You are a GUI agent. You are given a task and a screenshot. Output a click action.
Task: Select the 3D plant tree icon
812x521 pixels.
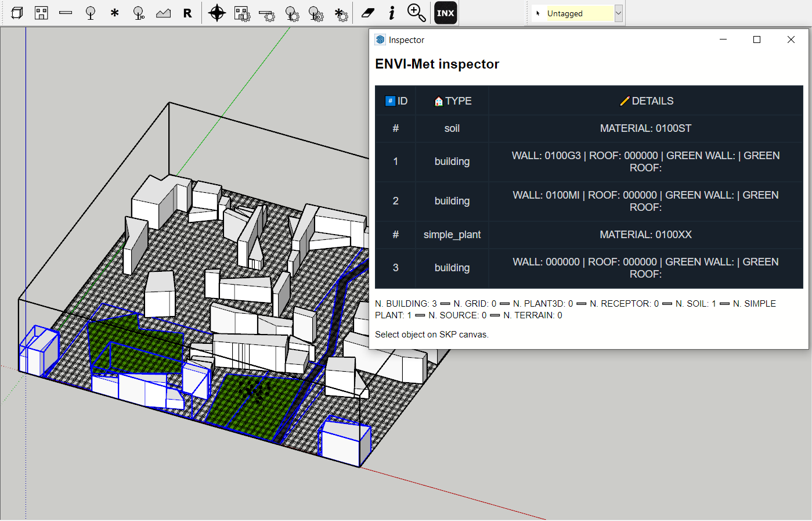139,13
